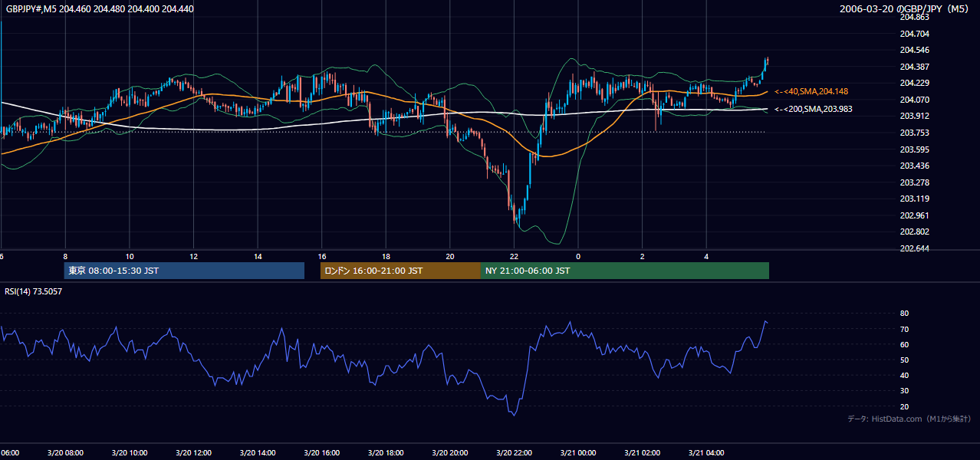Viewport: 980px width, 460px height.
Task: Click hour label 2 below price chart
Action: click(x=643, y=257)
